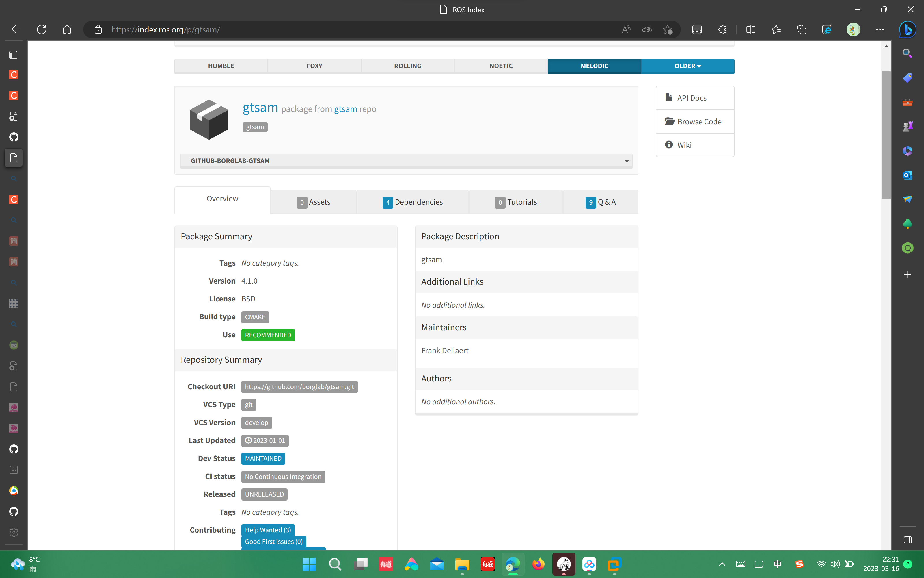The image size is (924, 578).
Task: Select the active ROS Index vertical tab
Action: (14, 158)
